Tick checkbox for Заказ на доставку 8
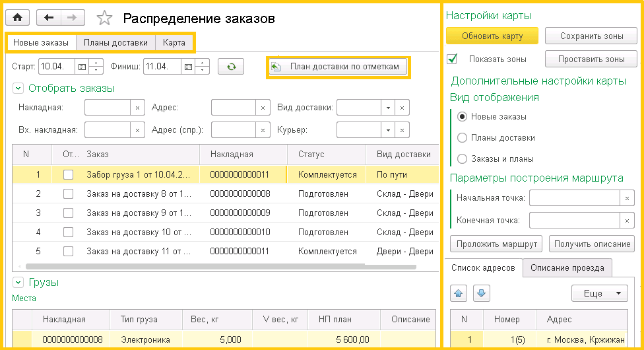 (x=68, y=193)
